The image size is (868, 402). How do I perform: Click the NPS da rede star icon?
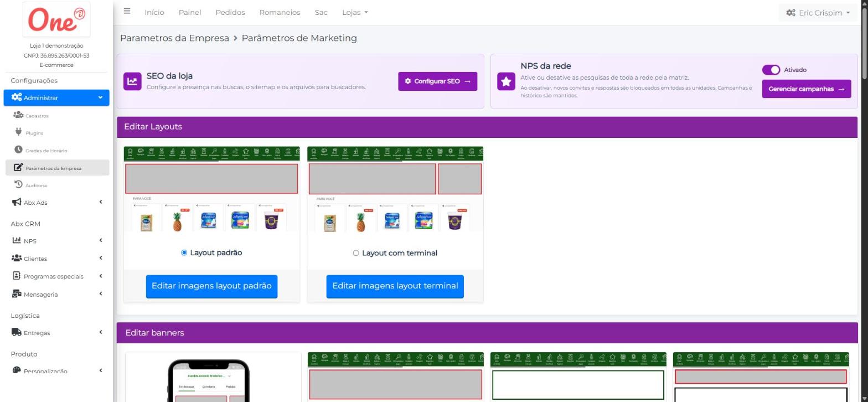pyautogui.click(x=506, y=81)
